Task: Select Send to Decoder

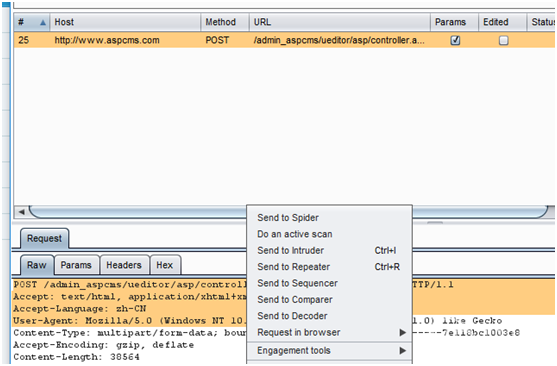Action: 329,316
